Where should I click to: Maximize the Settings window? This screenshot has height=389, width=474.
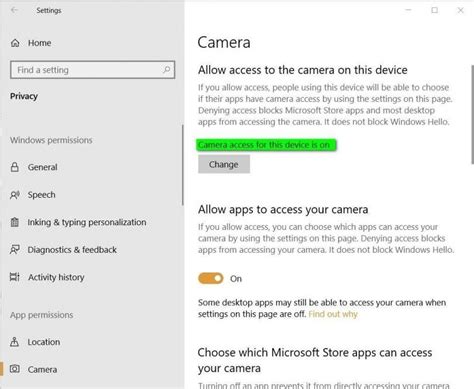pos(435,10)
